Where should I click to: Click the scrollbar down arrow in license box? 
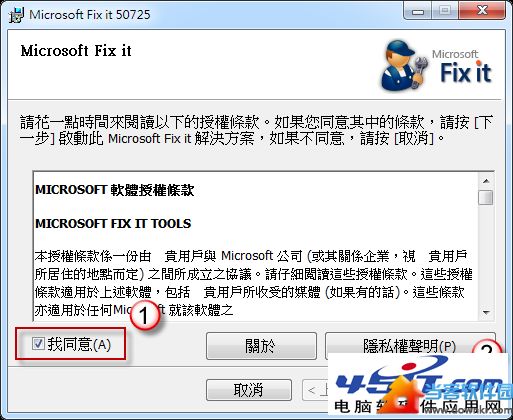(x=486, y=313)
